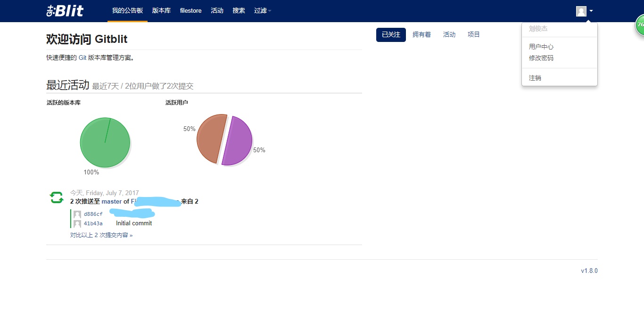Switch to the 拥有着 tab

coord(421,34)
